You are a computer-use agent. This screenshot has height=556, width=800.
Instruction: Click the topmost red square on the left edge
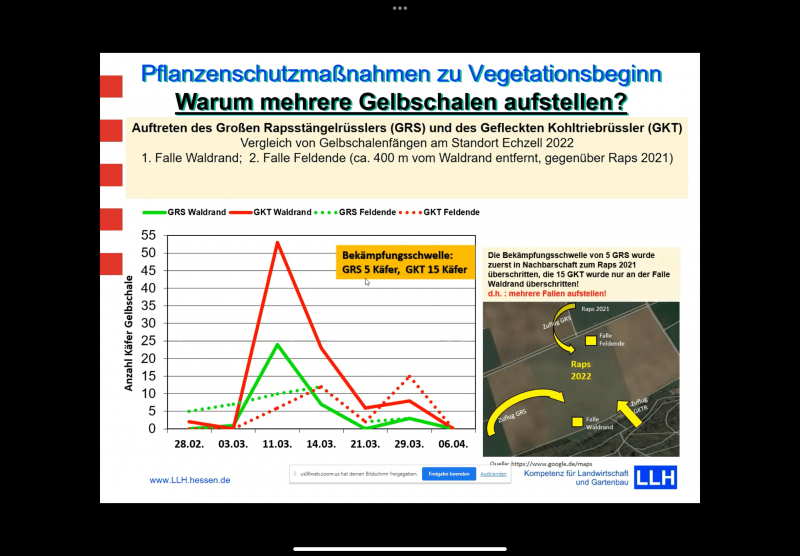click(110, 86)
